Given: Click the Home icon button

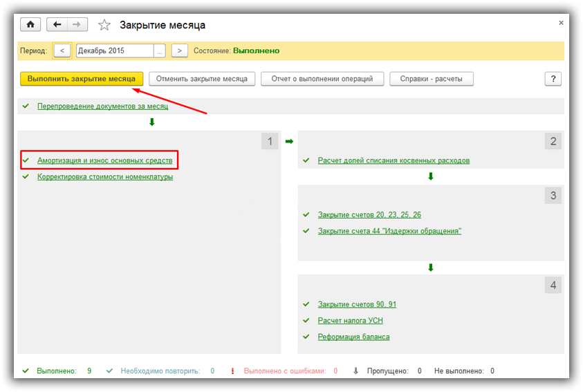Looking at the screenshot, I should click(30, 25).
